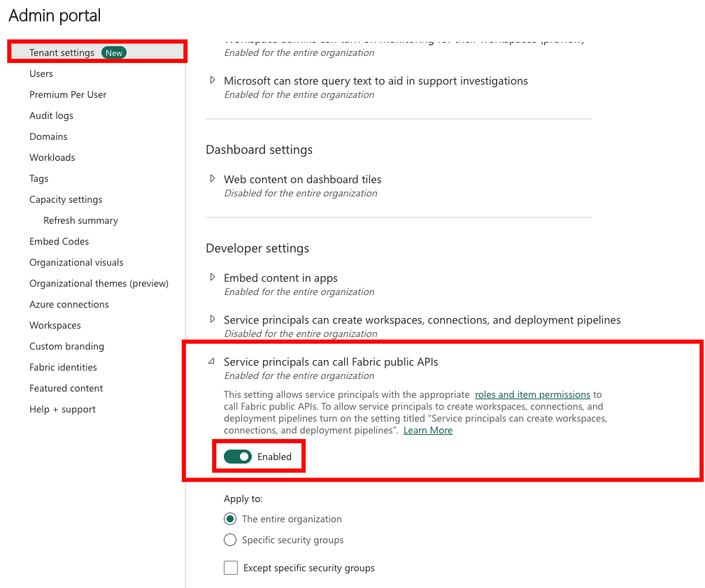
Task: View the Refresh summary page
Action: (x=80, y=220)
